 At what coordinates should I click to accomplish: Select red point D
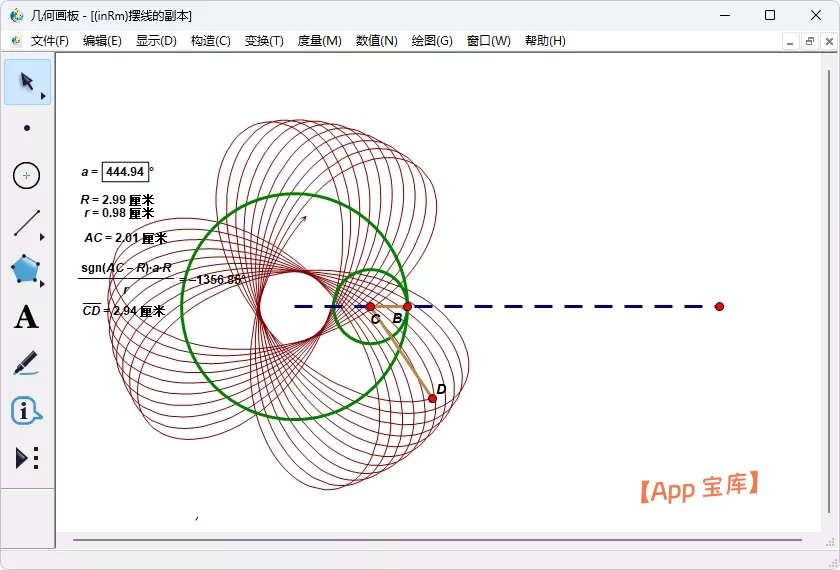(x=432, y=399)
